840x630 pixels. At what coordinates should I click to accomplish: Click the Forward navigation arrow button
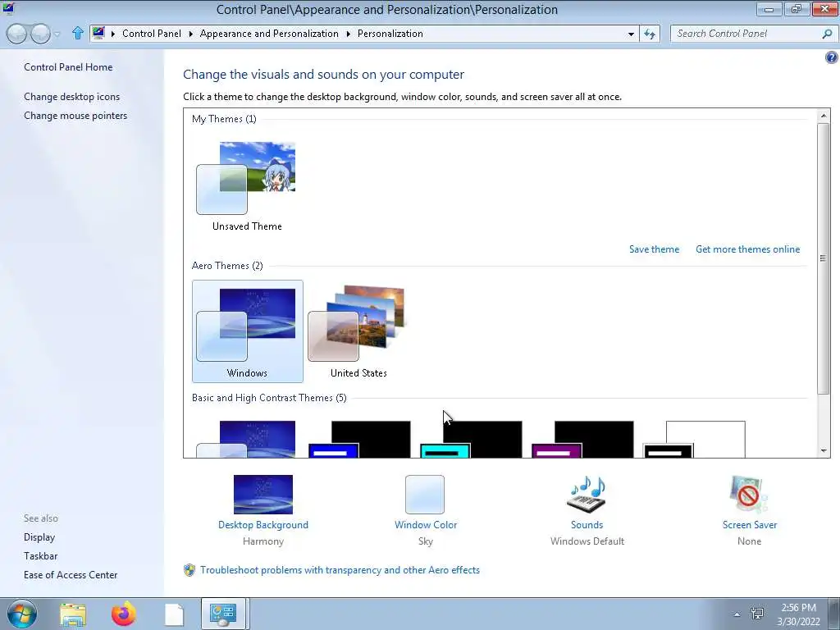(x=40, y=34)
